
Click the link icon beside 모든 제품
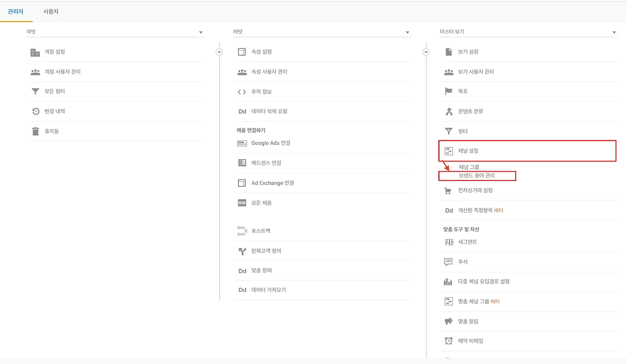click(x=242, y=203)
